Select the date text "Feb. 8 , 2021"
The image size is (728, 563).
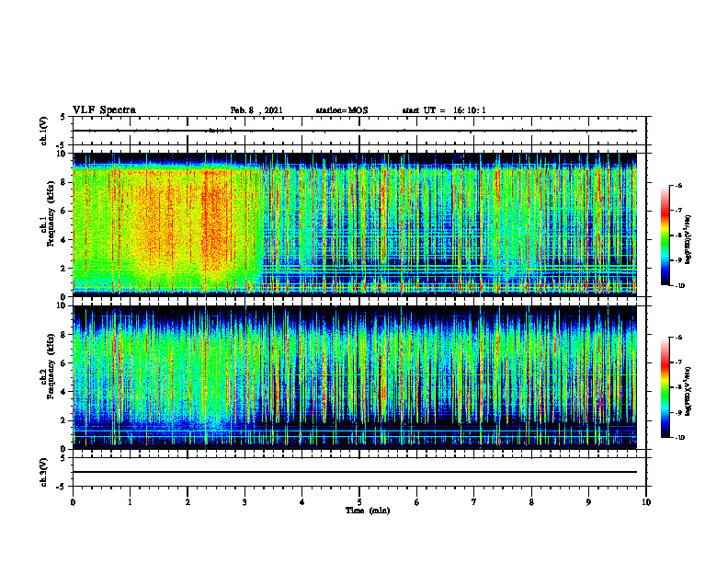[x=256, y=110]
